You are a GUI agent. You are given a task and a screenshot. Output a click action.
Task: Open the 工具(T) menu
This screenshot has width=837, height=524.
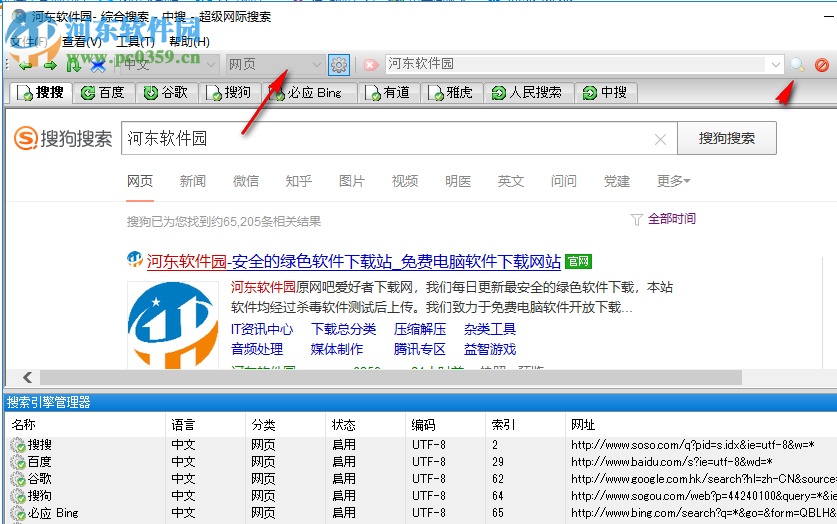tap(136, 42)
